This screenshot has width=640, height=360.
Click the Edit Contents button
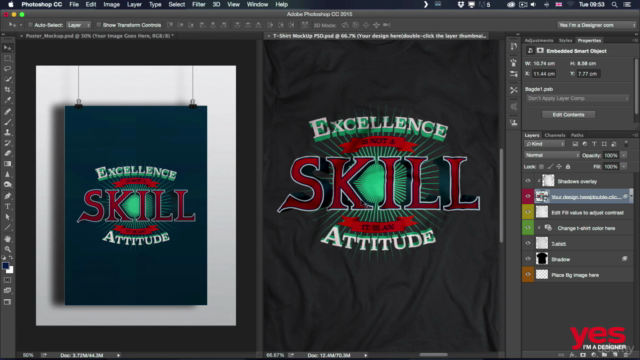[x=568, y=115]
